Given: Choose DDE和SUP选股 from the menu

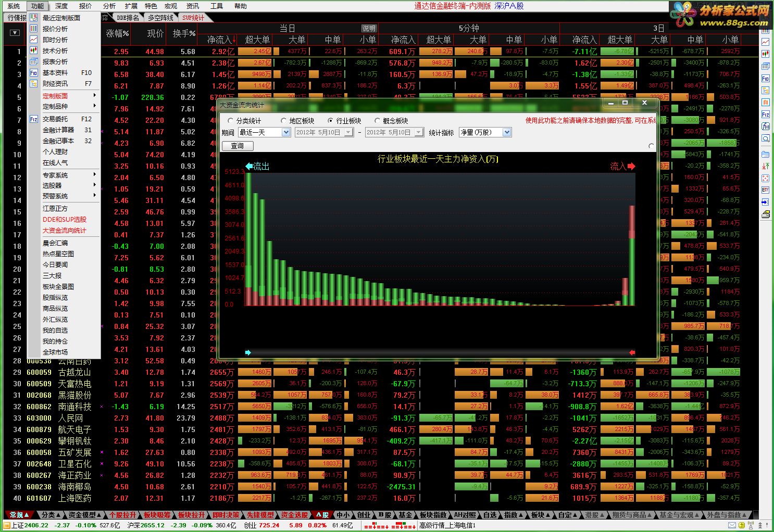Looking at the screenshot, I should point(64,219).
